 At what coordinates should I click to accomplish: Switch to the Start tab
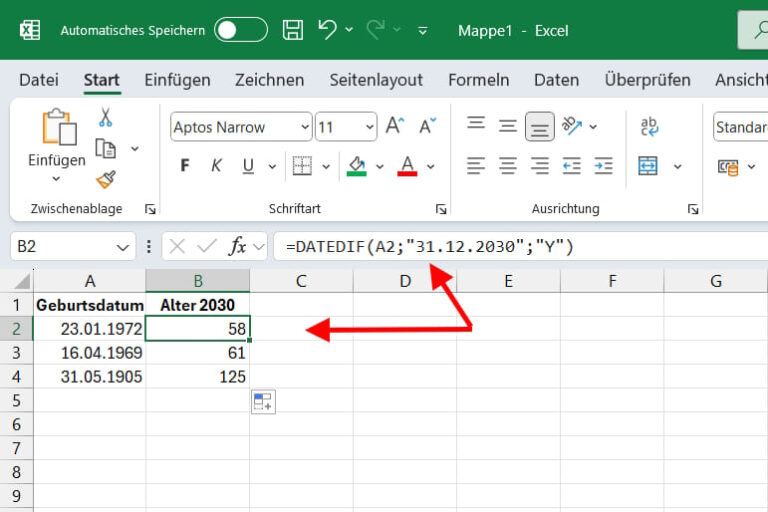coord(101,80)
